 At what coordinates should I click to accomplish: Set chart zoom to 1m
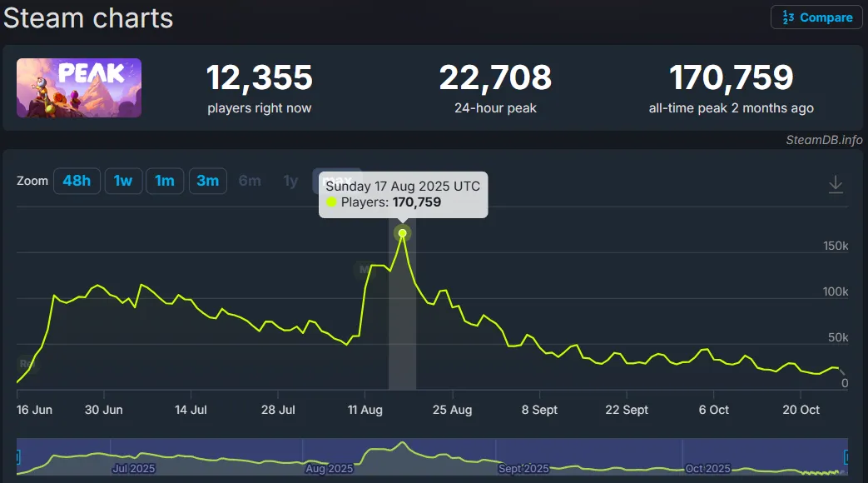[165, 181]
